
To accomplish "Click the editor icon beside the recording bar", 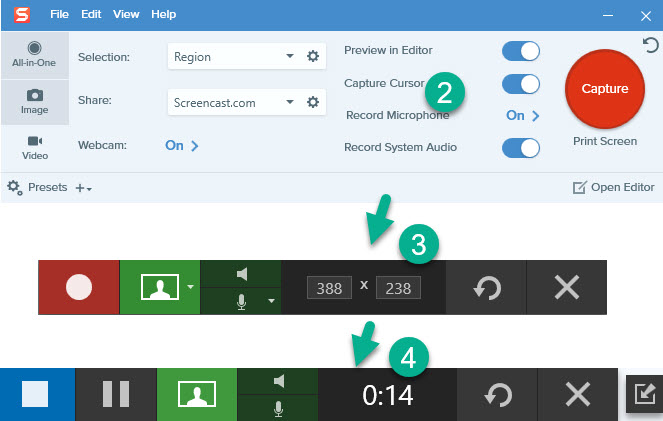I will (x=644, y=394).
